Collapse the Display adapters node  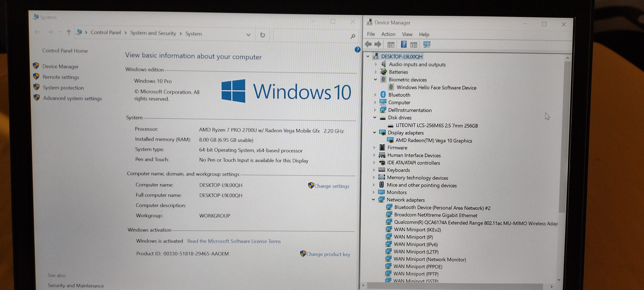pos(374,132)
